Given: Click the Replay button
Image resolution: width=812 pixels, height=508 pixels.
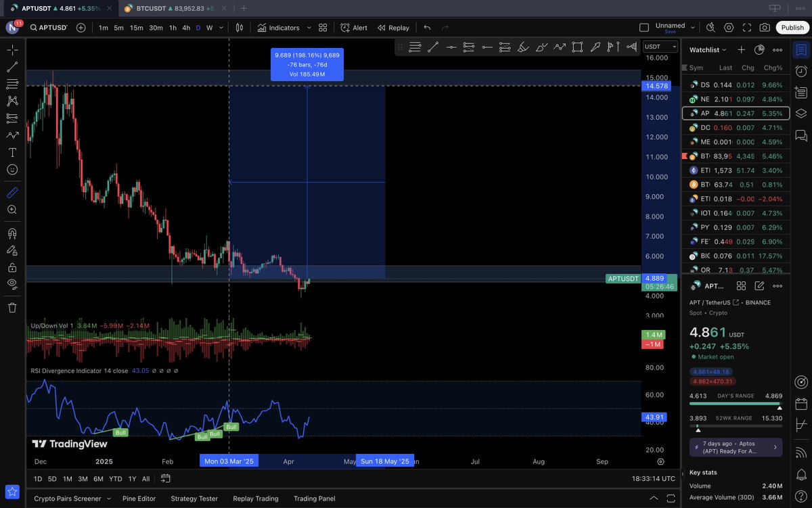Looking at the screenshot, I should [393, 28].
